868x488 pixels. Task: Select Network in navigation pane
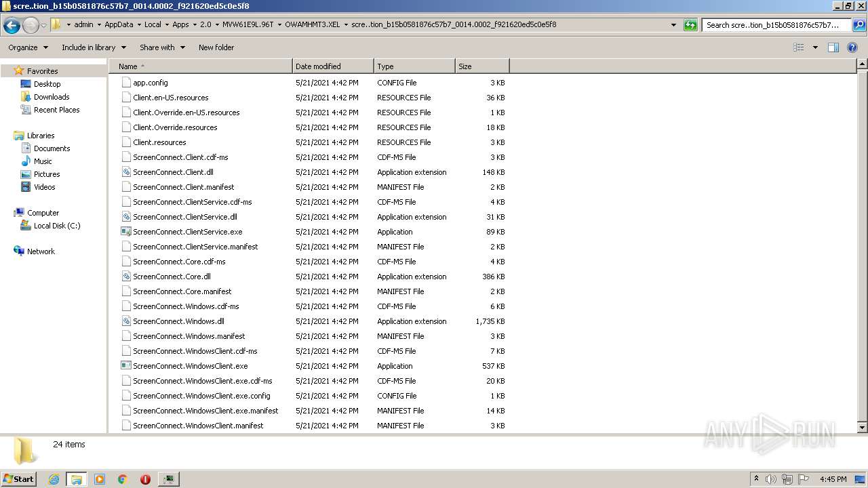[41, 251]
